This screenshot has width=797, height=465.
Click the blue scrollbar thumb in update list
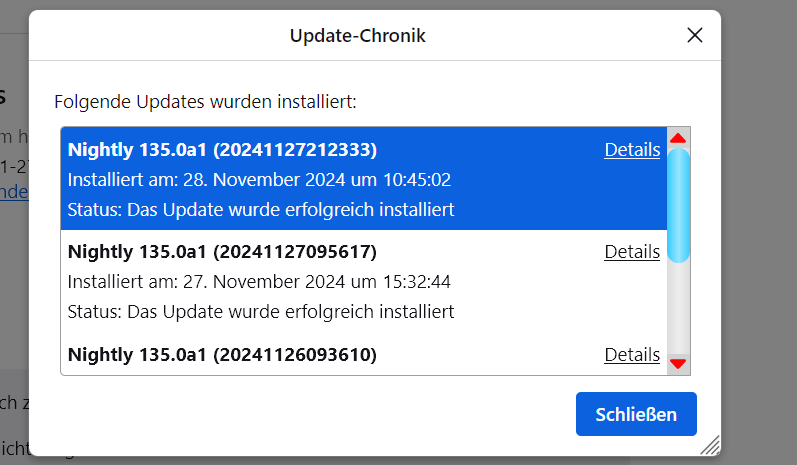[678, 205]
